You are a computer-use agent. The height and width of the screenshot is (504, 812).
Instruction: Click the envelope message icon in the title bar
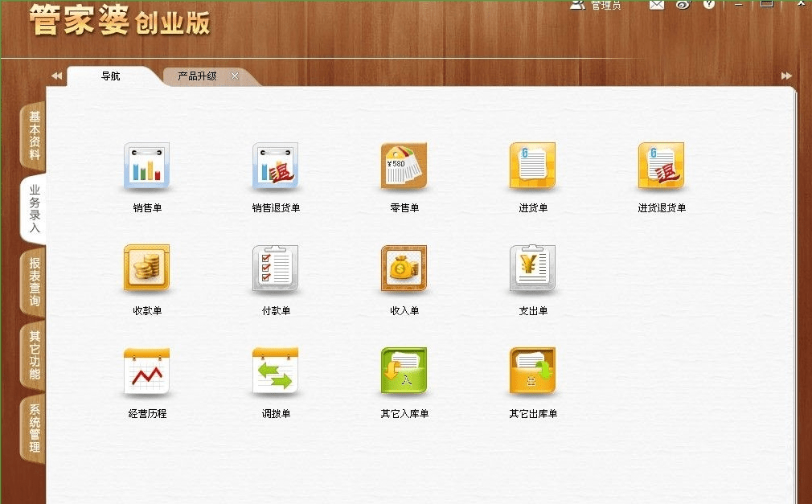[656, 5]
